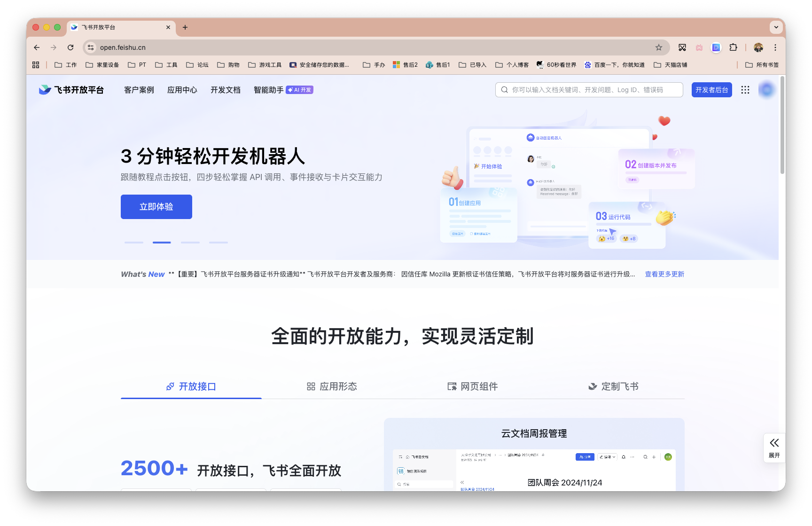The width and height of the screenshot is (812, 526).
Task: Switch to the 应用中心 menu item
Action: pos(182,90)
